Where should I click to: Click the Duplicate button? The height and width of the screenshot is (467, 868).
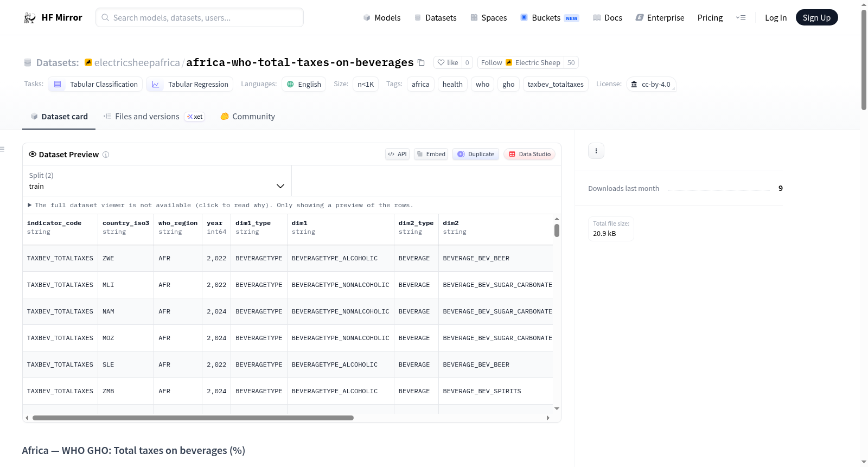coord(476,154)
